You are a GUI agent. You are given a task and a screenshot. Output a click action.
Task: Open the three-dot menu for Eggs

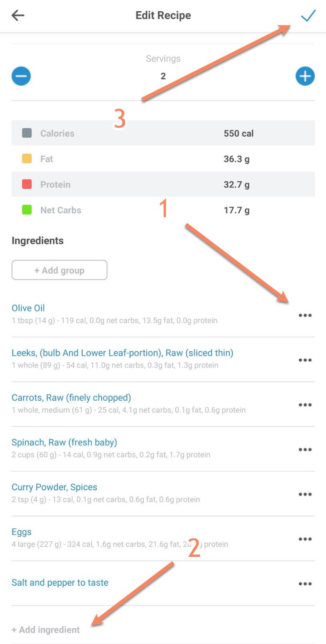305,540
